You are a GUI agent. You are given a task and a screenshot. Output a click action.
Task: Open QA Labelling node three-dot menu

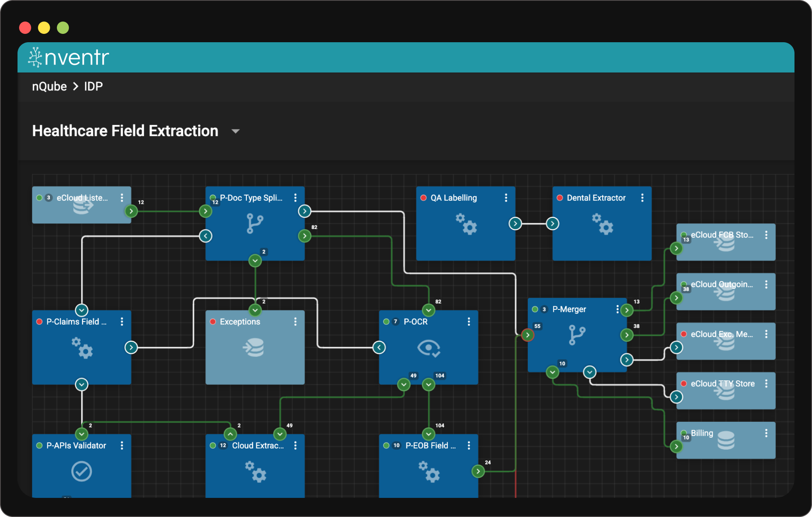click(506, 198)
